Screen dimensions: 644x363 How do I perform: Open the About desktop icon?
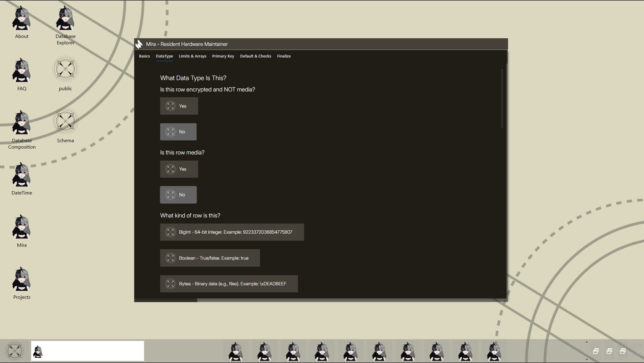[x=22, y=22]
